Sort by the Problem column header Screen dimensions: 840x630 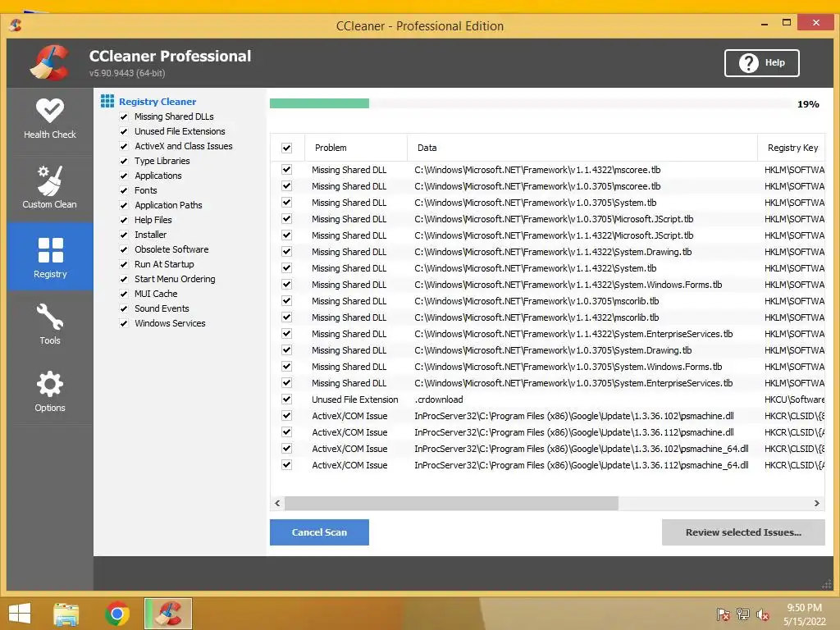pos(356,148)
